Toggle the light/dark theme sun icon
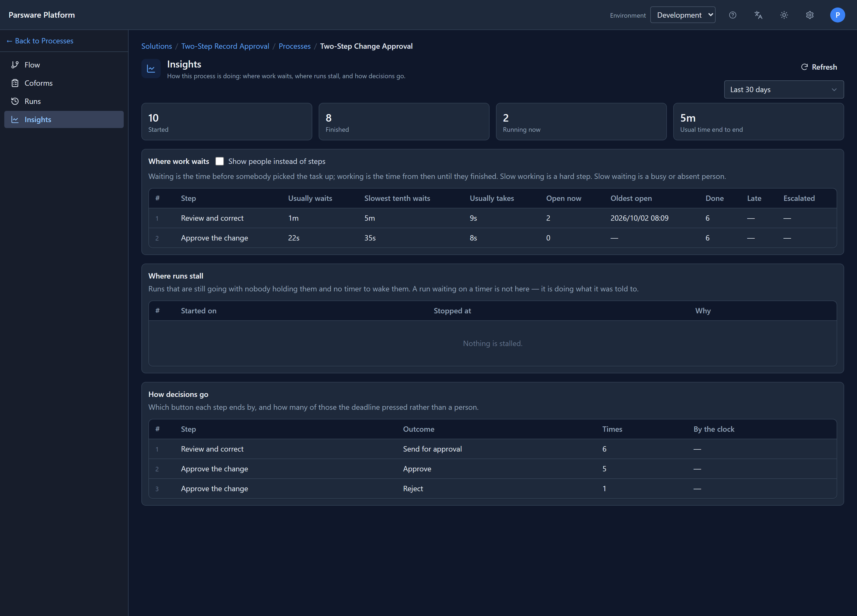Screen dimensions: 857x616 [784, 15]
